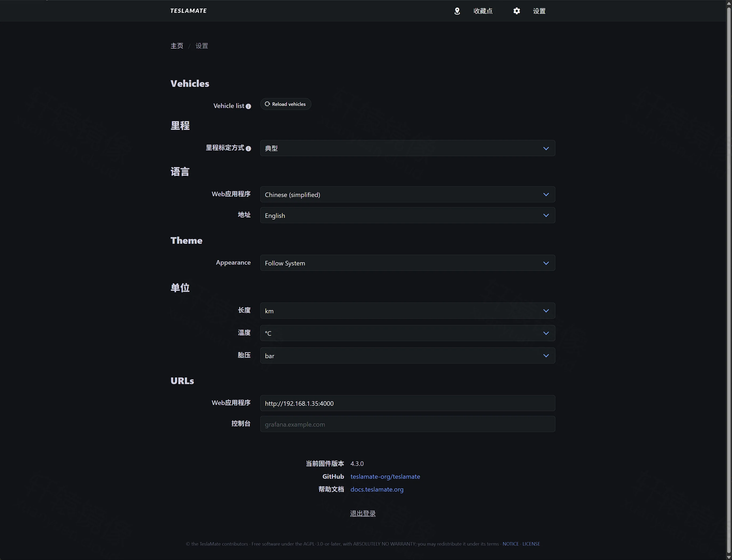The image size is (732, 560).
Task: Open the 收藏点 menu item
Action: (483, 11)
